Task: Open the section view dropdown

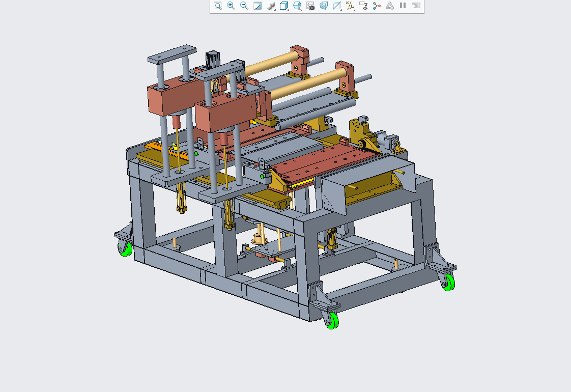Action: [337, 6]
